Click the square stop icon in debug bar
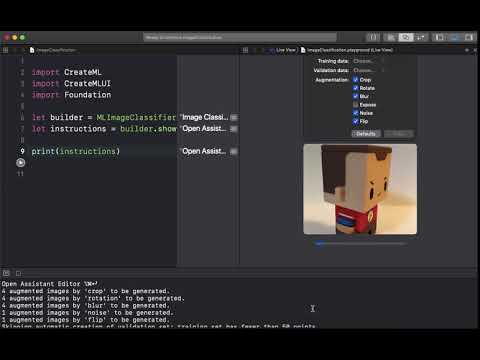The height and width of the screenshot is (360, 480). [x=18, y=273]
